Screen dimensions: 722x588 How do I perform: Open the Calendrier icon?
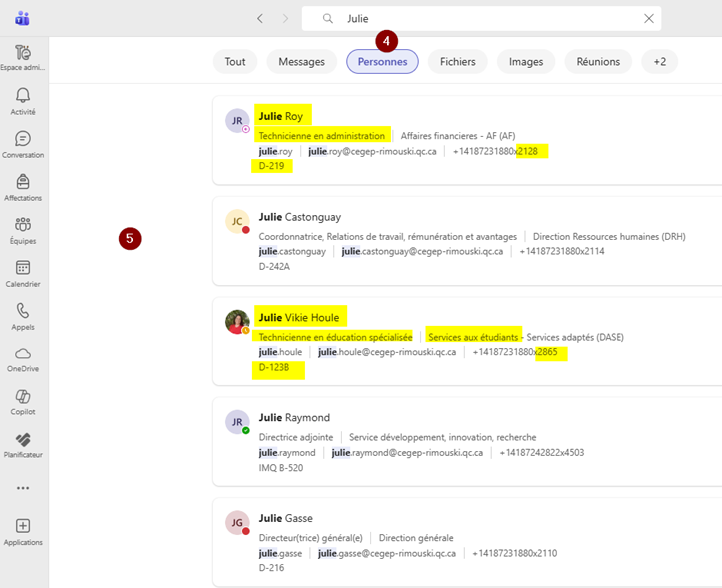coord(23,272)
